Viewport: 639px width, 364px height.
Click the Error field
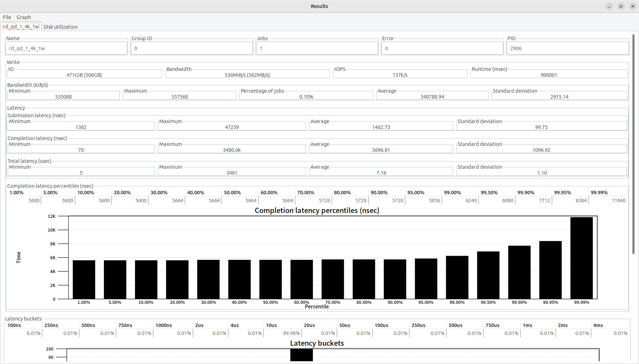tap(442, 48)
